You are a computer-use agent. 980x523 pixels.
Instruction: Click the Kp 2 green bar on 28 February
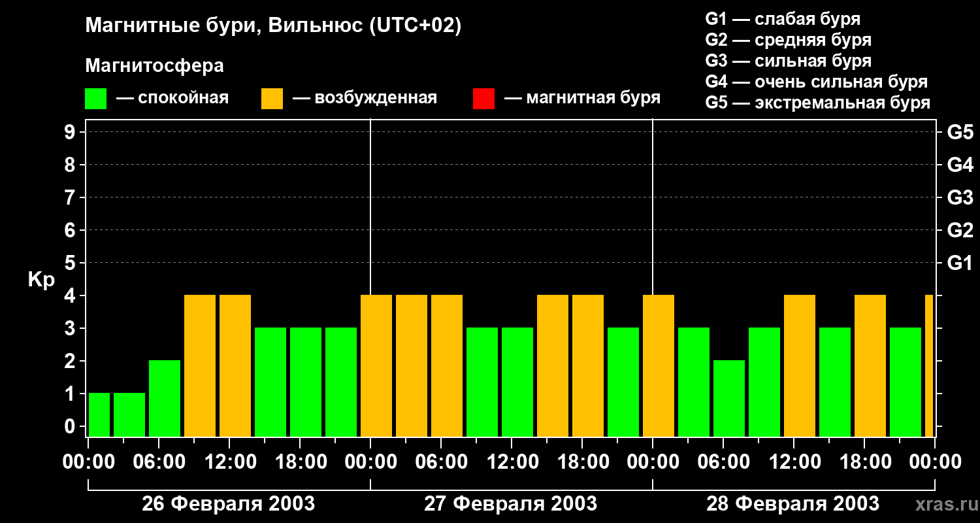729,398
